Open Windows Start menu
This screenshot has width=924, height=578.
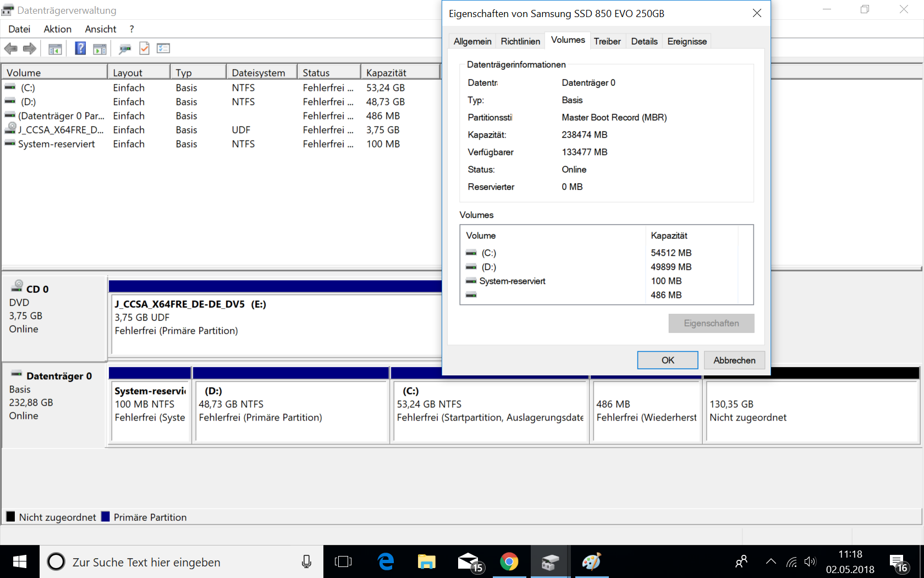tap(20, 561)
